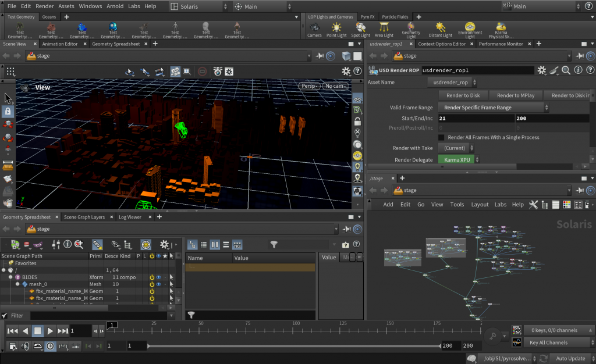Screen dimensions: 596x364
Task: Switch to the Scene Graph Layers tab
Action: tap(84, 217)
